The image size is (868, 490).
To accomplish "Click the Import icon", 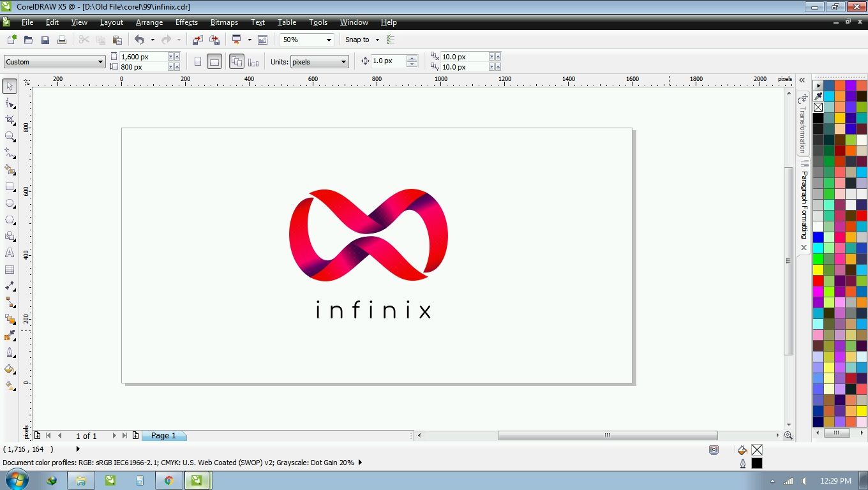I will pyautogui.click(x=197, y=40).
